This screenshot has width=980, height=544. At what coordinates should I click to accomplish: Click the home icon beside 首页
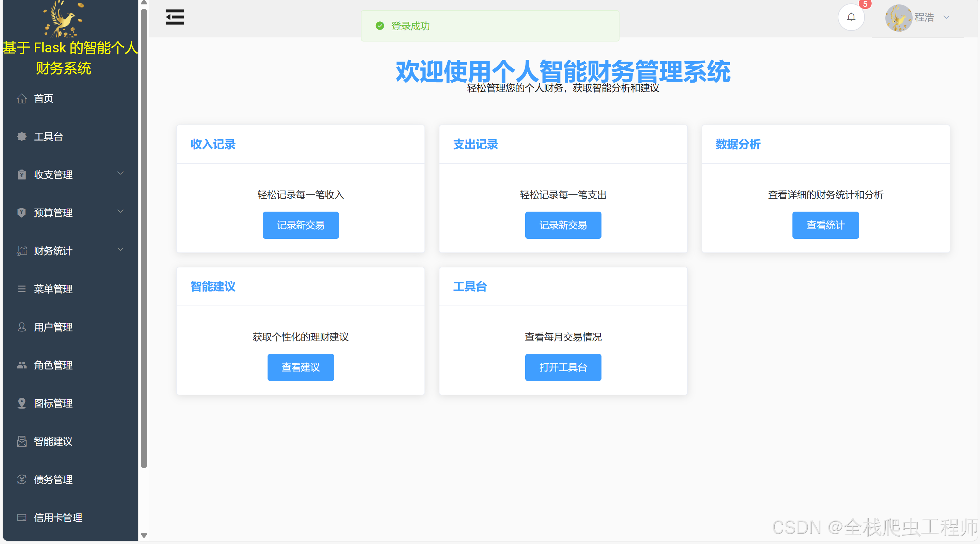coord(22,98)
